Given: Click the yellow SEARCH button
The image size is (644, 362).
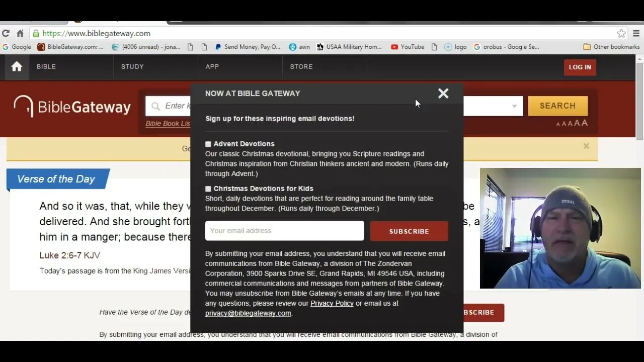Looking at the screenshot, I should point(557,106).
